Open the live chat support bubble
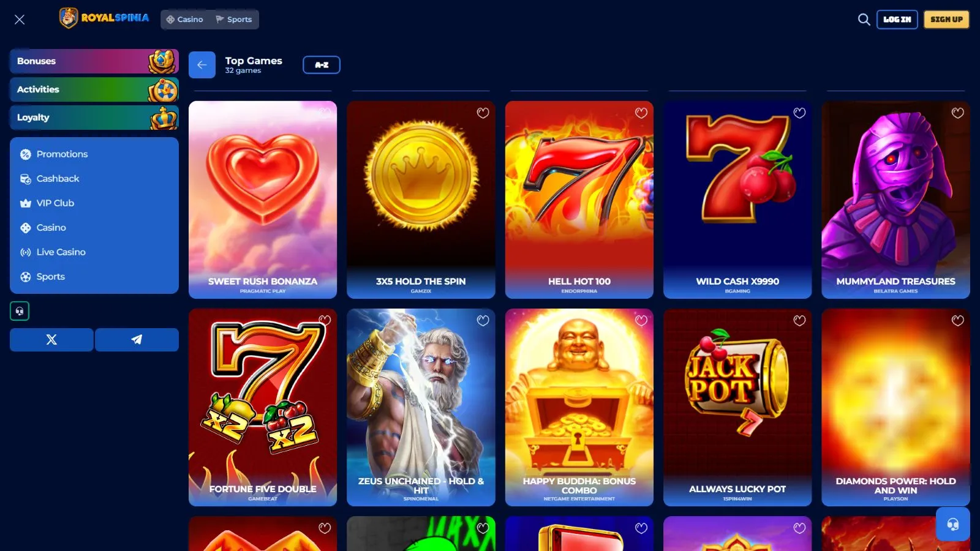 click(952, 524)
